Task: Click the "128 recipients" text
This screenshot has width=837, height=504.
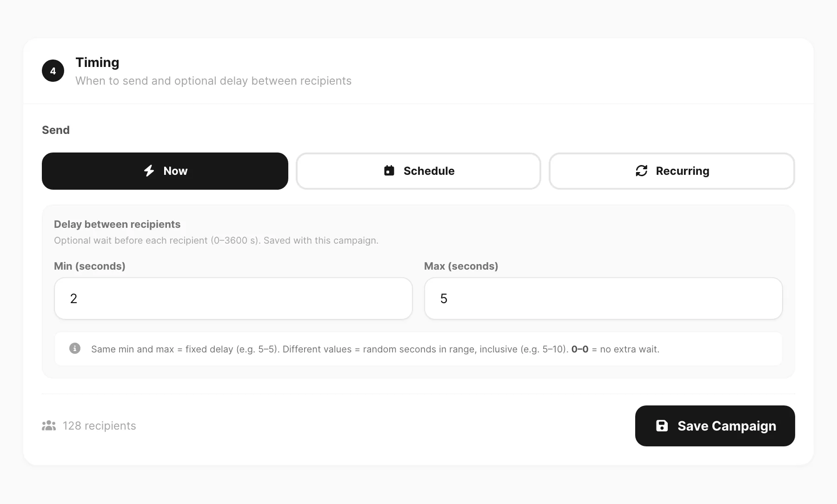Action: point(100,426)
